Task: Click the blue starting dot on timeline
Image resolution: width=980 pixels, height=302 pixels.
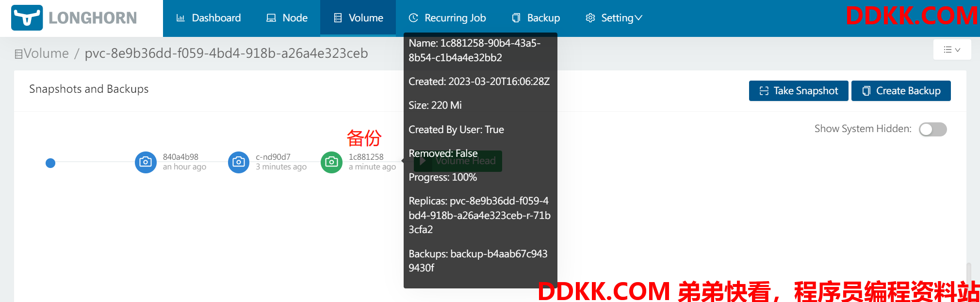Action: [50, 163]
